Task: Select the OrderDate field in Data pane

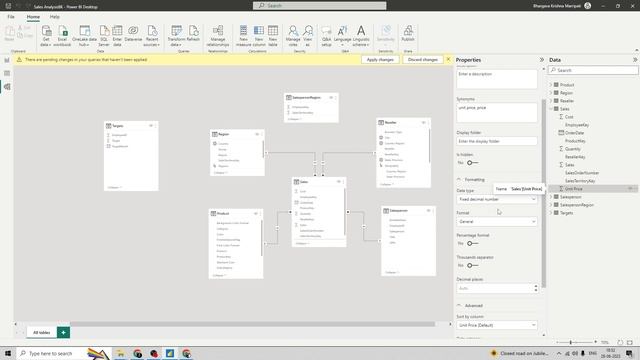Action: 574,133
